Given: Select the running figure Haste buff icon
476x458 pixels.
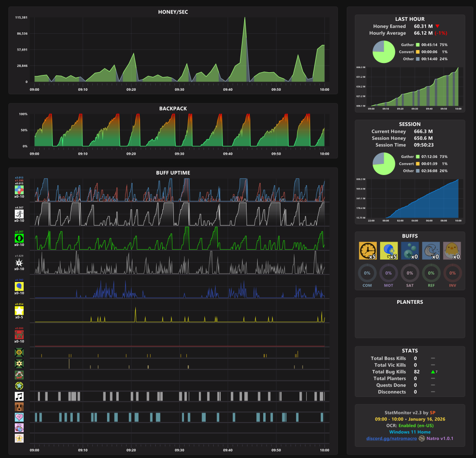Looking at the screenshot, I should [19, 214].
